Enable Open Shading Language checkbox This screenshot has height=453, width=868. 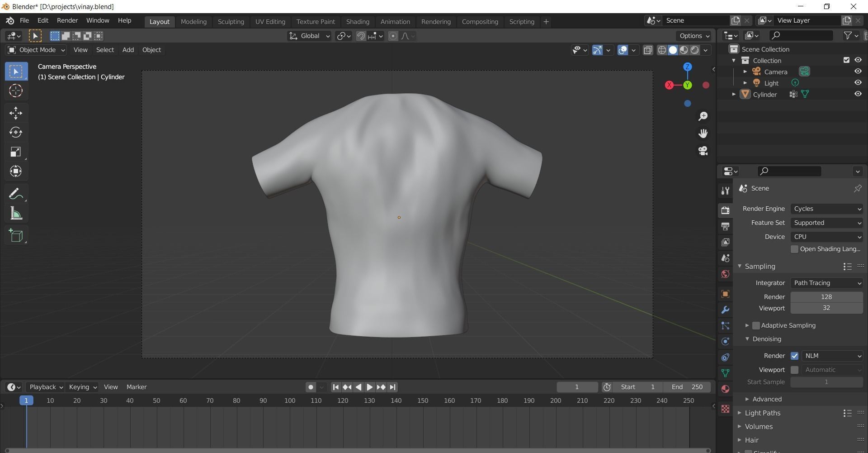click(794, 249)
